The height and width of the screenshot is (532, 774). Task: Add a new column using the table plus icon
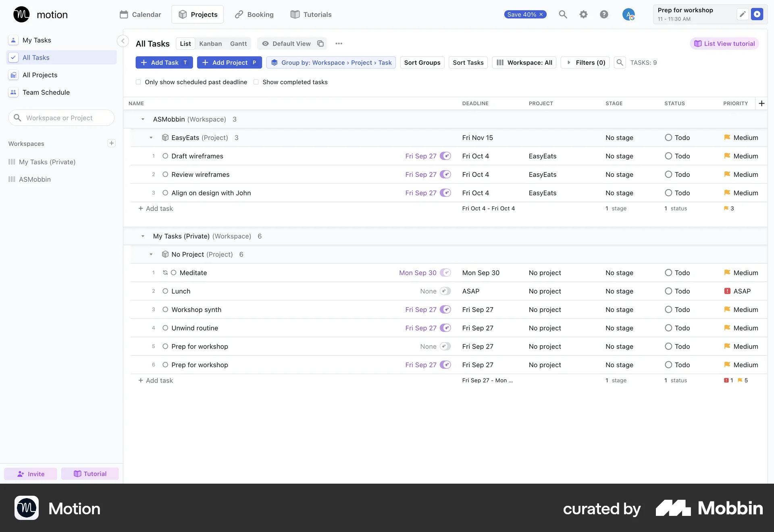coord(761,103)
